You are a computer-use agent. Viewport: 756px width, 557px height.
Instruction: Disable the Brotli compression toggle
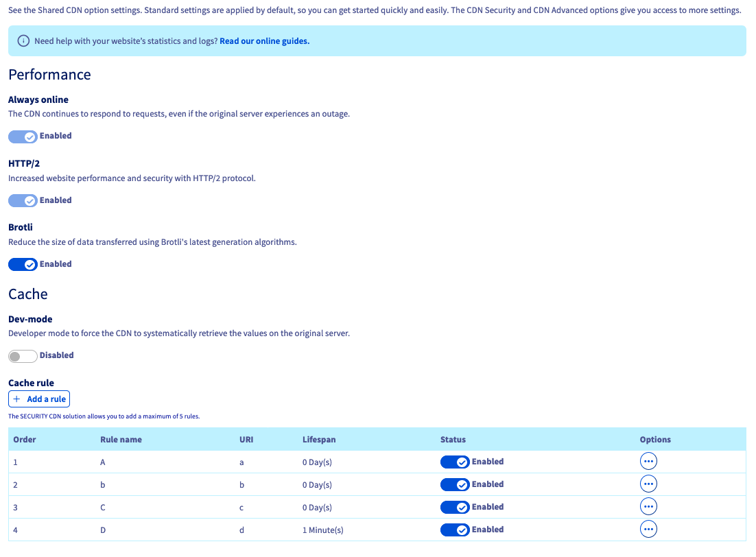[23, 265]
